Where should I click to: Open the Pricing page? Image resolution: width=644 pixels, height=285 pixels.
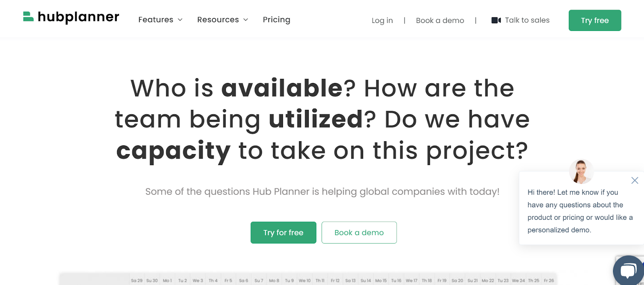tap(277, 19)
